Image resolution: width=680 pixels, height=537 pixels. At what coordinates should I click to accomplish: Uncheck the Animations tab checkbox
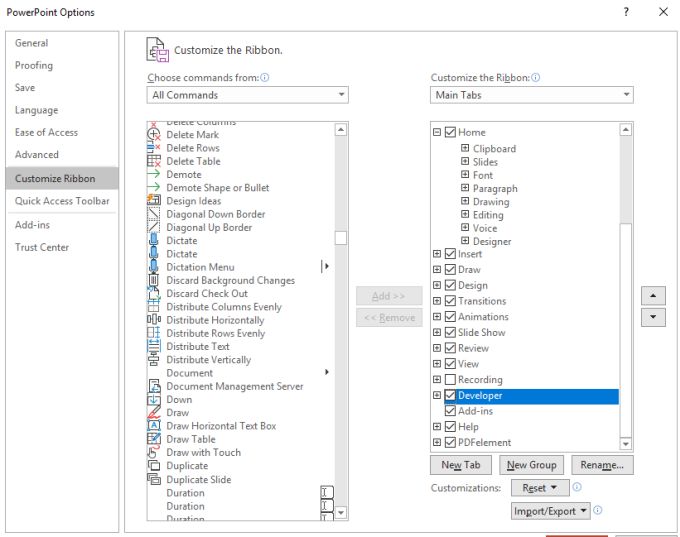pyautogui.click(x=451, y=317)
